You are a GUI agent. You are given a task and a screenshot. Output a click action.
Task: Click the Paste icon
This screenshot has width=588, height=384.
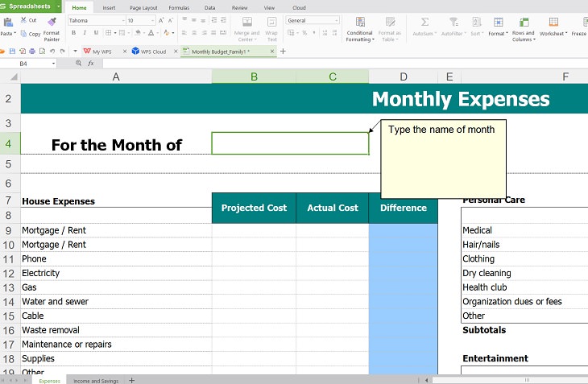tap(8, 23)
